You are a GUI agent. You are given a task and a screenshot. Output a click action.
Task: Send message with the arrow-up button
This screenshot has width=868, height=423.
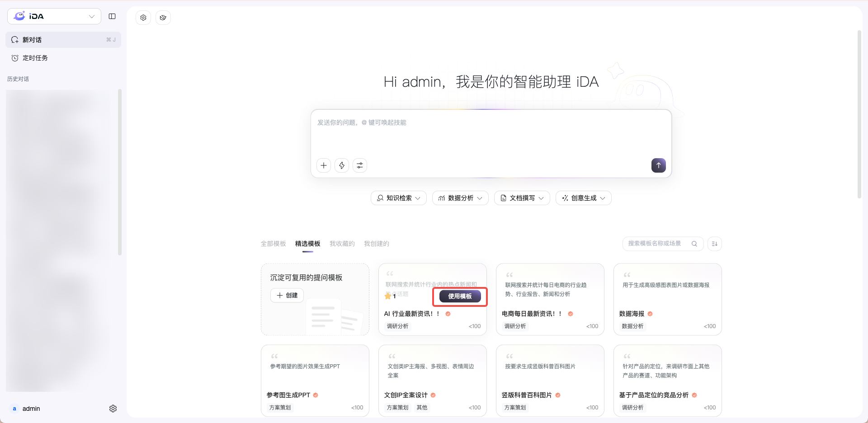659,165
